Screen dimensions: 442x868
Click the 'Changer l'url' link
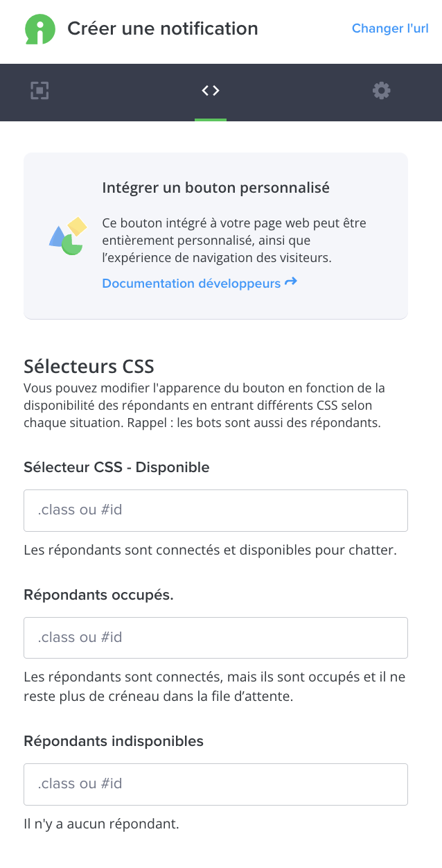(390, 28)
